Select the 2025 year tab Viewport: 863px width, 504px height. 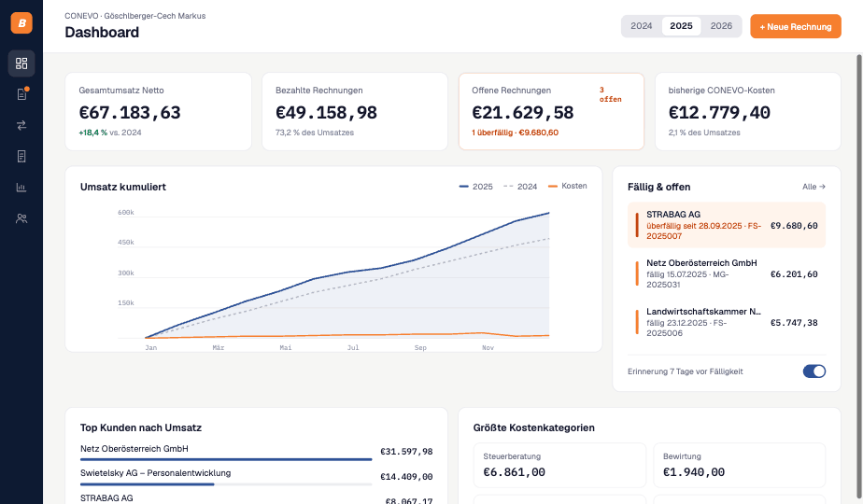pyautogui.click(x=681, y=26)
